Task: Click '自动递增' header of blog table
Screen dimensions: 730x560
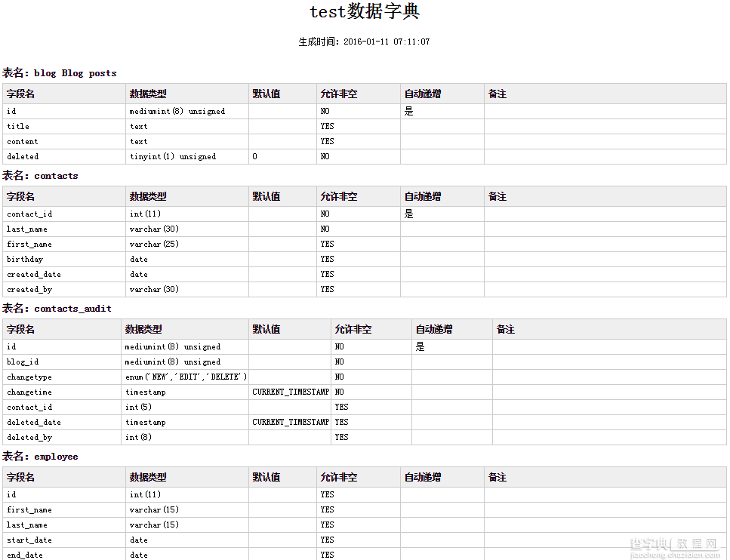Action: [442, 94]
